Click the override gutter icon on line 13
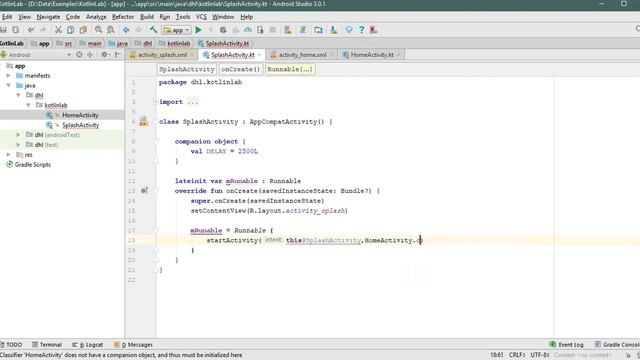The height and width of the screenshot is (360, 640). 144,191
